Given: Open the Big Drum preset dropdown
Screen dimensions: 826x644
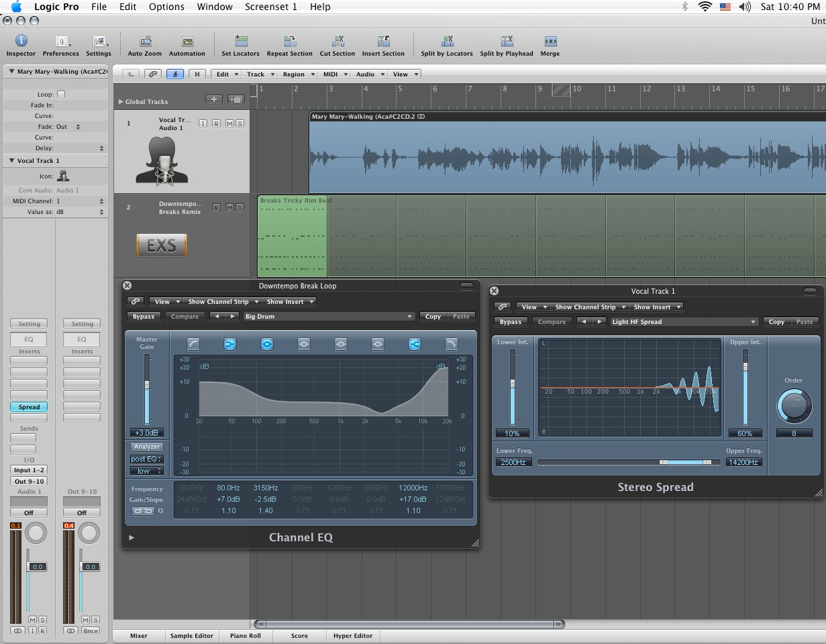Looking at the screenshot, I should pyautogui.click(x=329, y=317).
